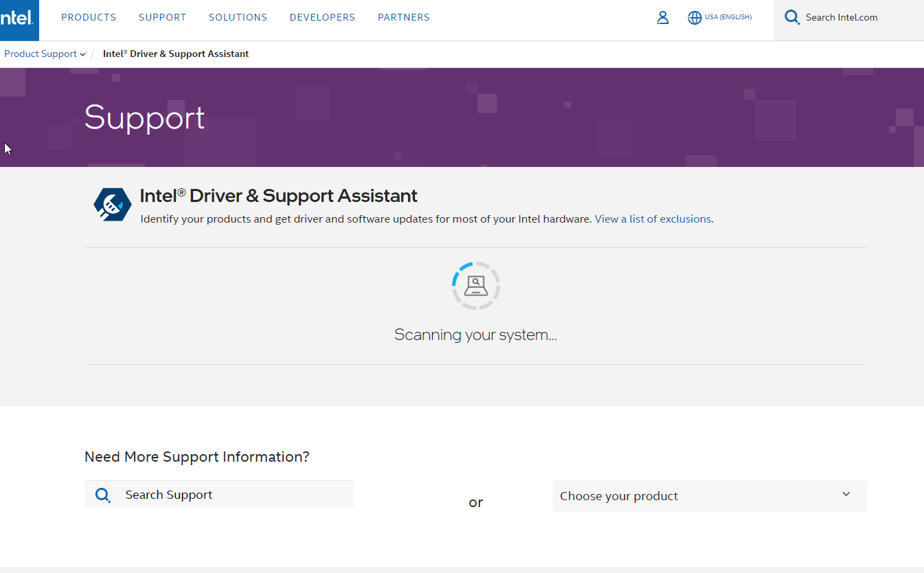The height and width of the screenshot is (573, 924).
Task: Click the scanning laptop spinner graphic
Action: pyautogui.click(x=475, y=285)
